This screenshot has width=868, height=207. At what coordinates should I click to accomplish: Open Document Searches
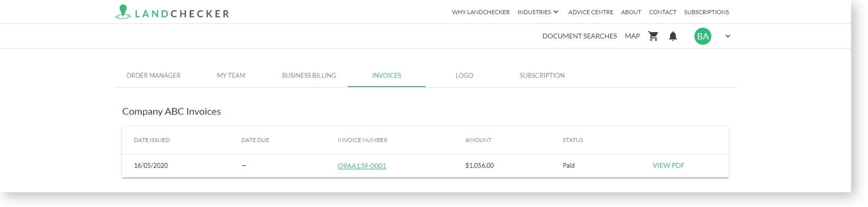click(x=580, y=36)
